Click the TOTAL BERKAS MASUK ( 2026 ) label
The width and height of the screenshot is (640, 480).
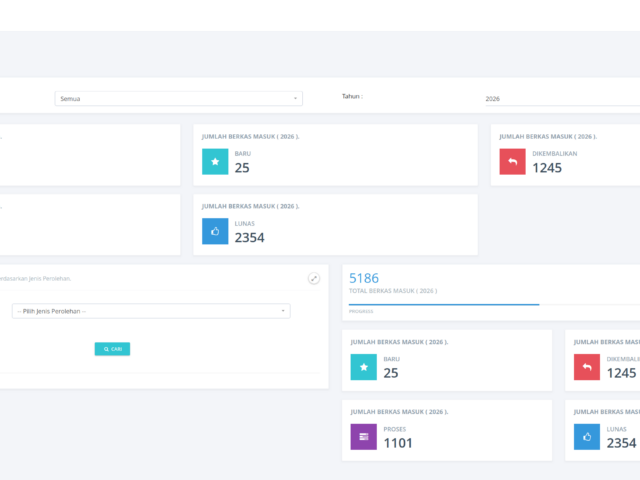[x=393, y=291]
